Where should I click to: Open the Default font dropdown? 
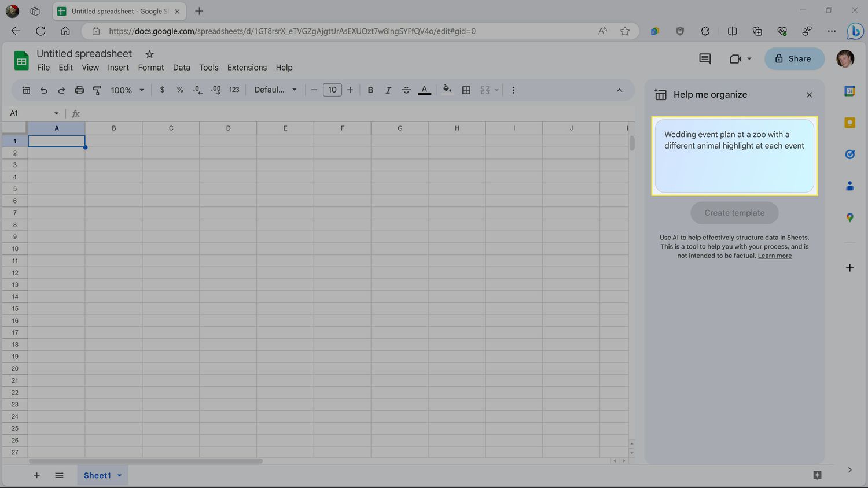tap(275, 90)
